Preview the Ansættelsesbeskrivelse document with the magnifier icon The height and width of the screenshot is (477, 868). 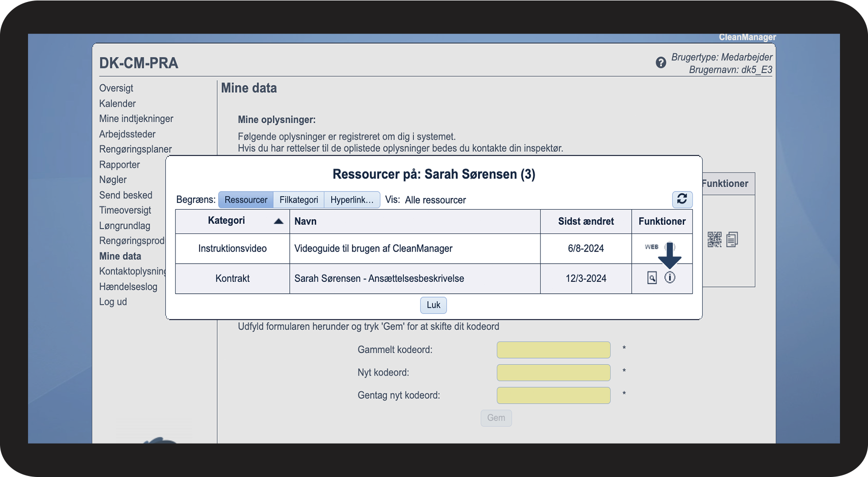[652, 278]
